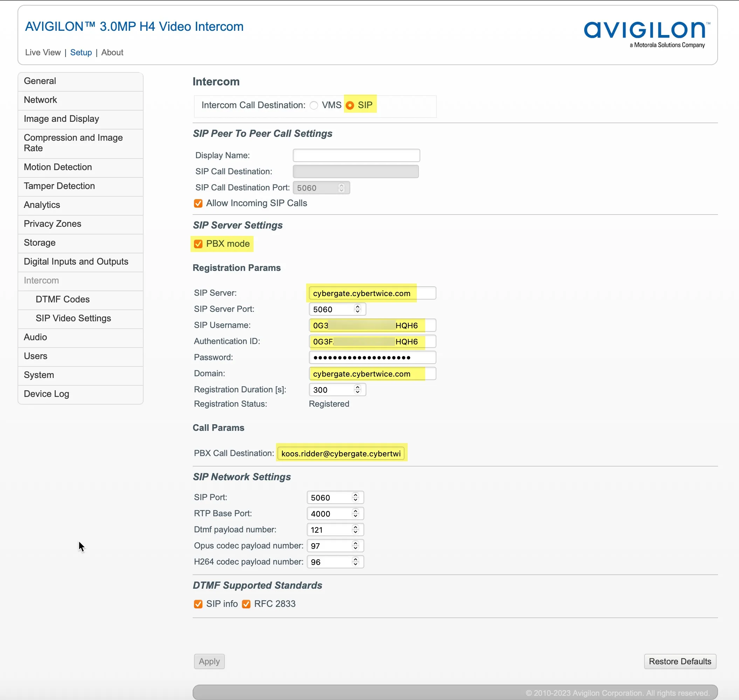This screenshot has height=700, width=739.
Task: Open the Network settings section
Action: pos(80,100)
